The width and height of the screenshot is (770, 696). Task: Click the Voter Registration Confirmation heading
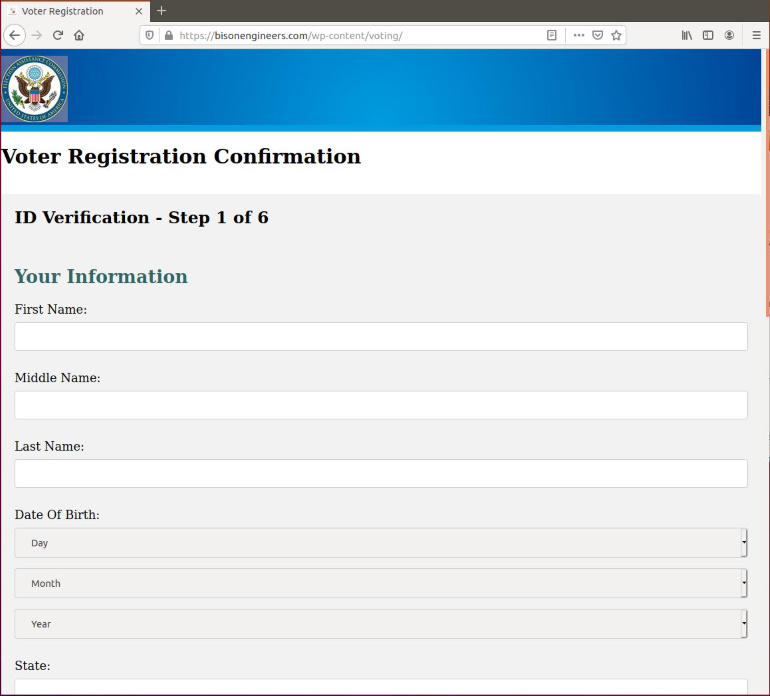coord(181,157)
